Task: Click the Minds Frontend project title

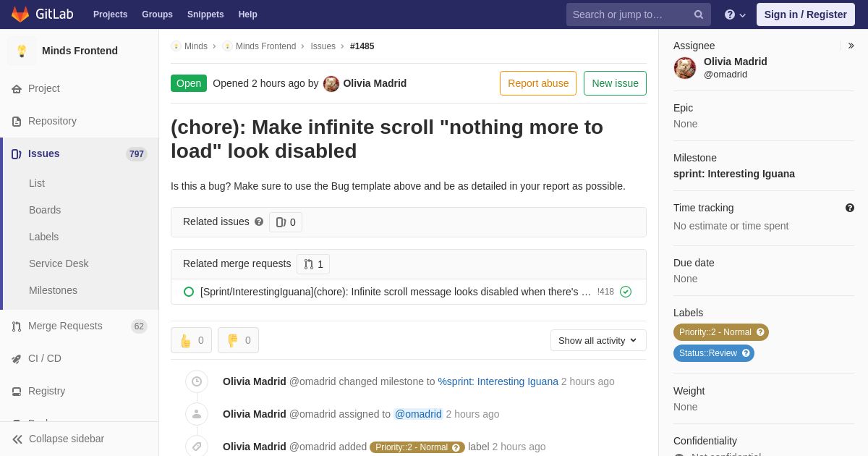Action: (x=80, y=51)
